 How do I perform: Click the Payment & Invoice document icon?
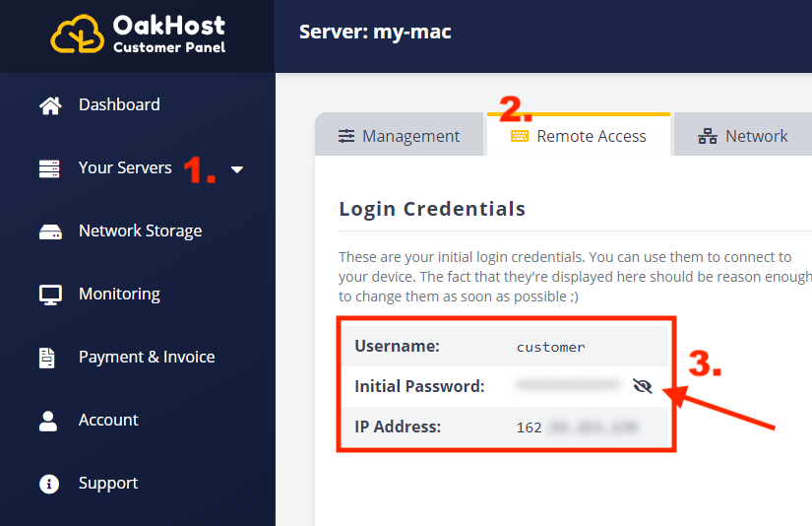47,358
